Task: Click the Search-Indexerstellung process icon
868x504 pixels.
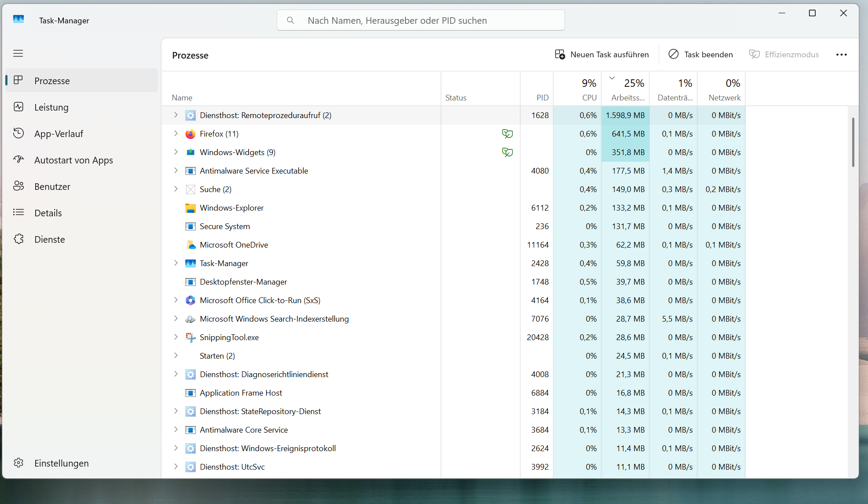Action: [x=190, y=319]
